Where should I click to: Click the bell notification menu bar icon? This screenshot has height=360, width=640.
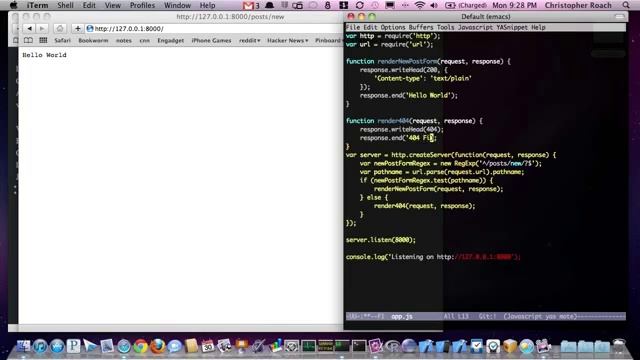(x=269, y=5)
